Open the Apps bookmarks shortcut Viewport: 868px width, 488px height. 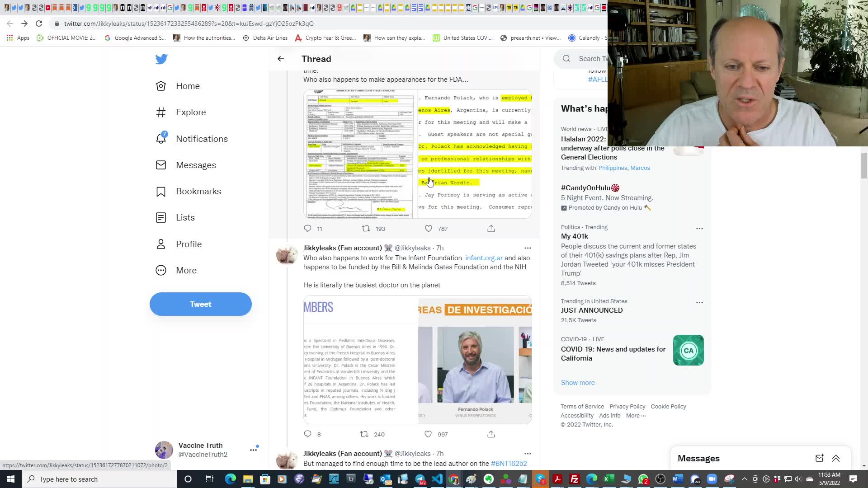coord(18,38)
